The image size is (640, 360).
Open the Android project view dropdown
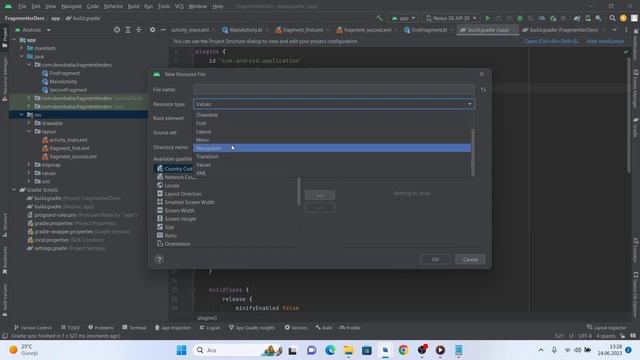pyautogui.click(x=33, y=30)
